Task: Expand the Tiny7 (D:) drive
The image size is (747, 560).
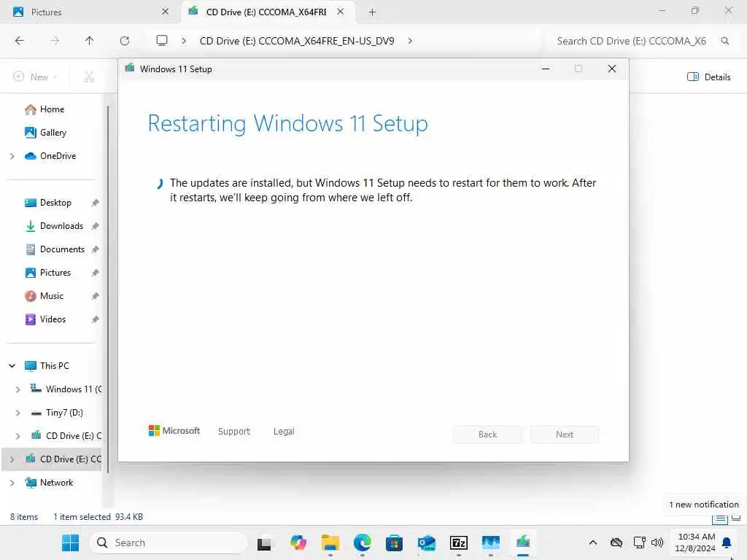Action: click(18, 413)
